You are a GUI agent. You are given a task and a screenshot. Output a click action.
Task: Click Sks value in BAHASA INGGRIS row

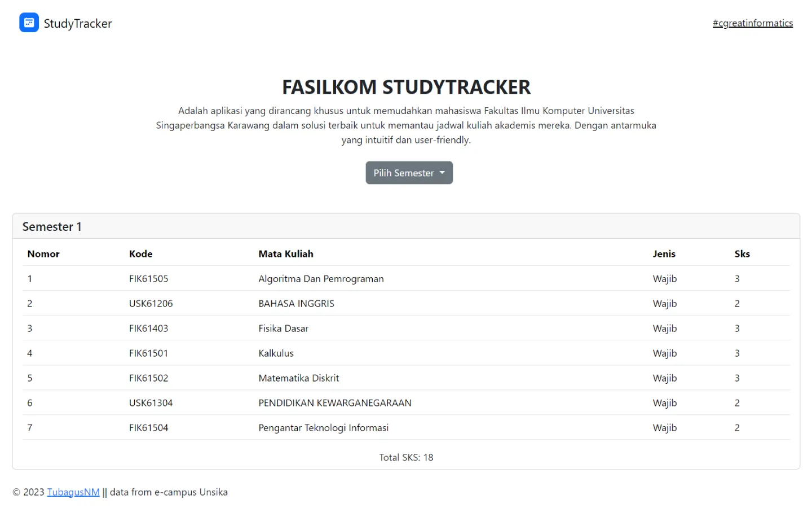coord(737,304)
